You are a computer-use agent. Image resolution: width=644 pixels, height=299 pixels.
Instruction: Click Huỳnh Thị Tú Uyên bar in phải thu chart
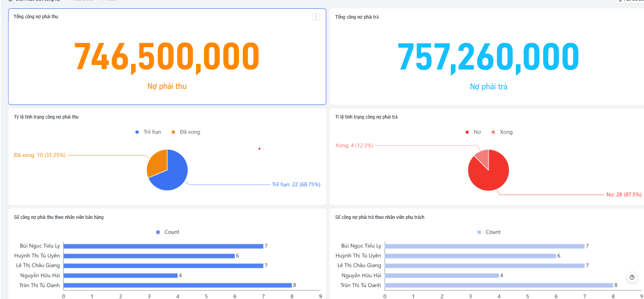click(x=149, y=256)
